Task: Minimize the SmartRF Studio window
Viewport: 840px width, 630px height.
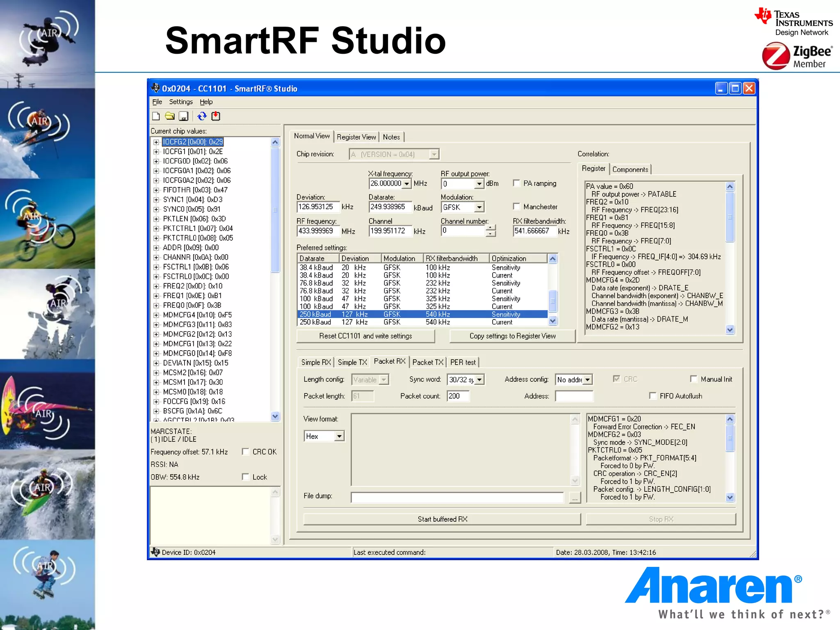Action: [x=721, y=88]
